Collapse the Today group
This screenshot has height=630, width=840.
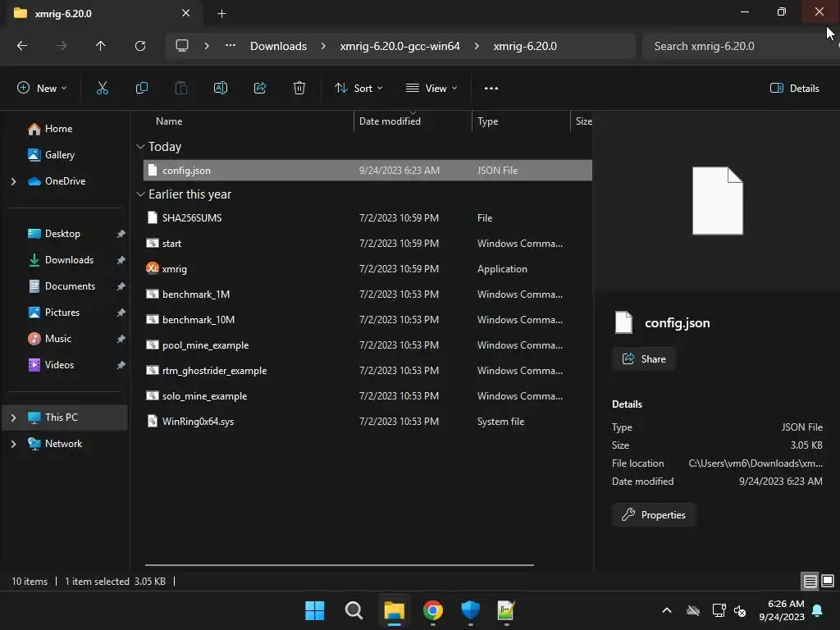click(x=141, y=147)
